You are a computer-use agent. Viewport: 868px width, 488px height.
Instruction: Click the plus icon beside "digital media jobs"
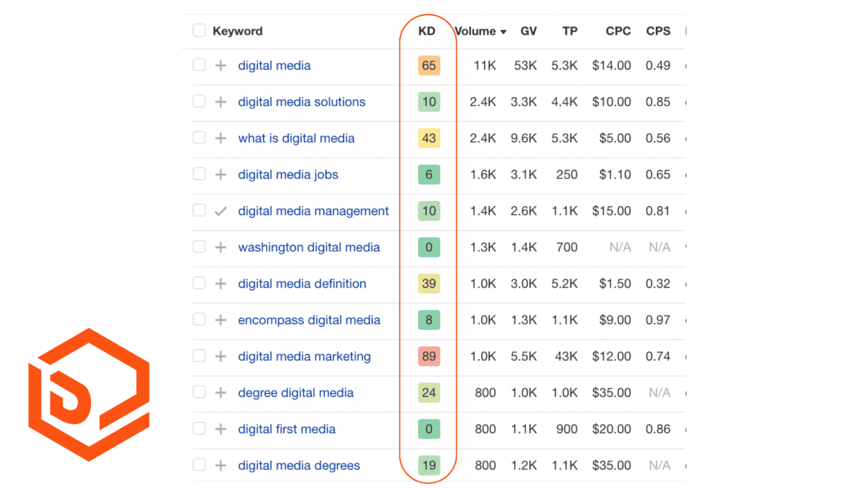pos(220,175)
